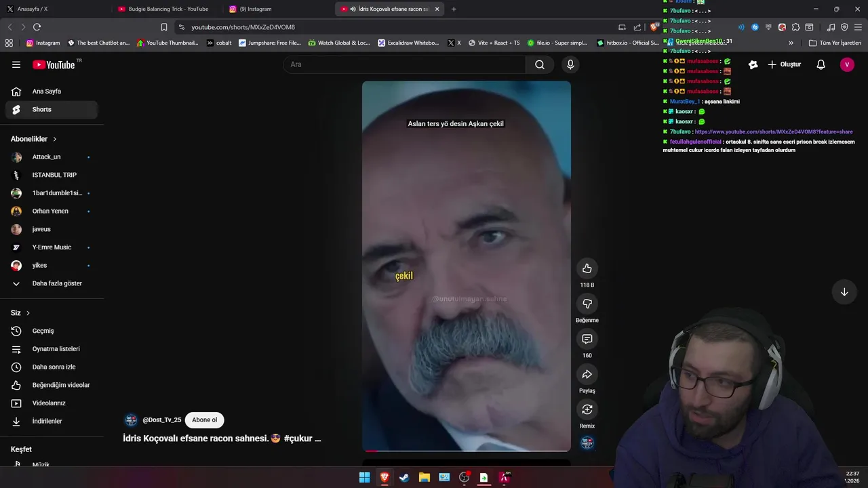Dislike the short with thumbs-down
This screenshot has width=868, height=488.
(x=587, y=304)
